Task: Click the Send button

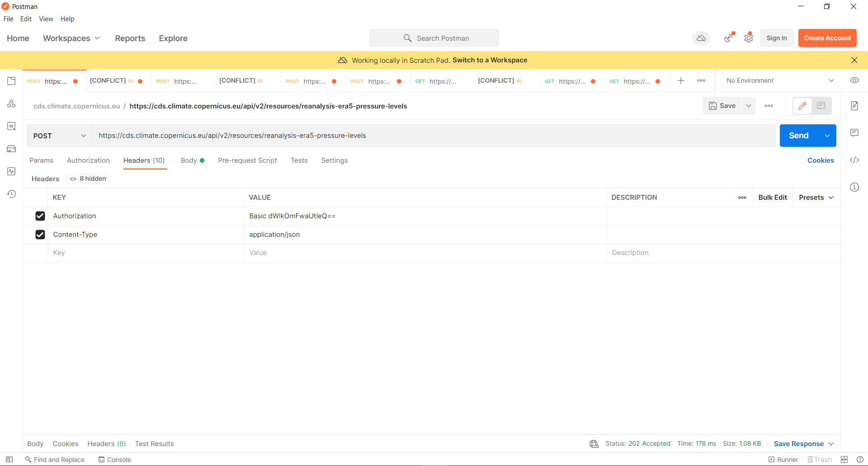Action: click(x=799, y=136)
